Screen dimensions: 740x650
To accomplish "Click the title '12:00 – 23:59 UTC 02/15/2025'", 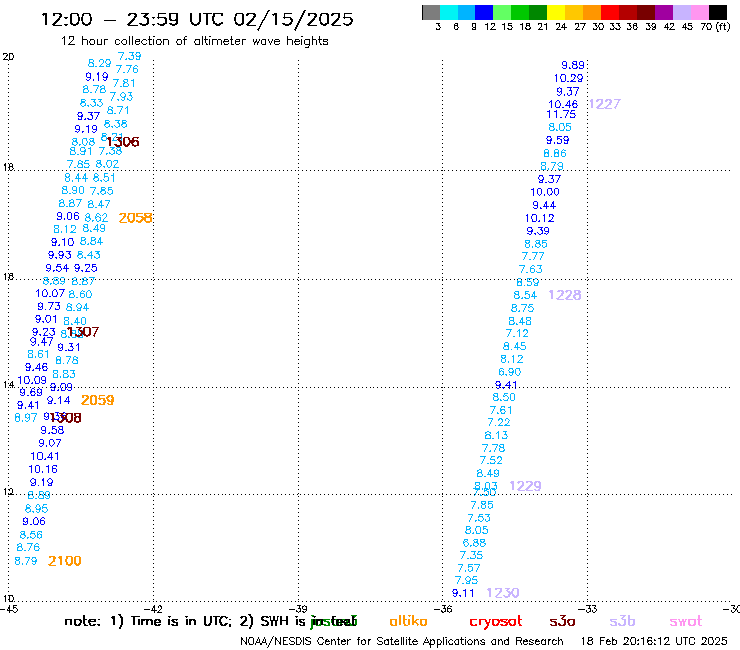I will (197, 19).
